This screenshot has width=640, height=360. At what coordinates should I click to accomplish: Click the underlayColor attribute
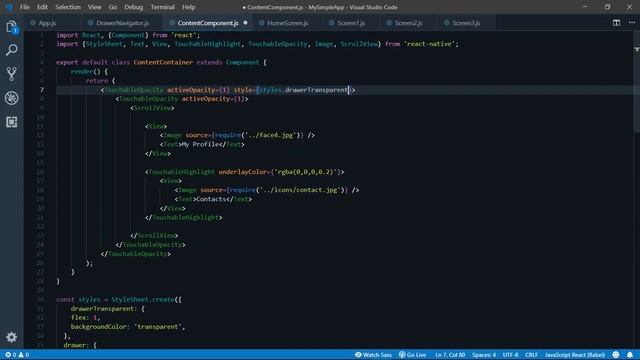(243, 172)
